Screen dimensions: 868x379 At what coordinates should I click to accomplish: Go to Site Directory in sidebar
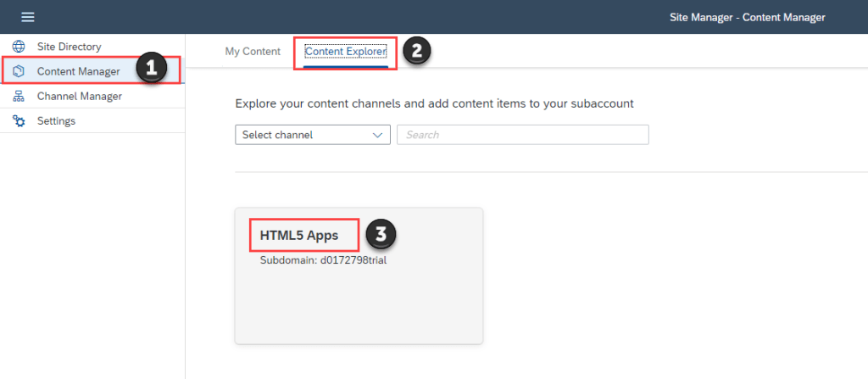pos(69,47)
